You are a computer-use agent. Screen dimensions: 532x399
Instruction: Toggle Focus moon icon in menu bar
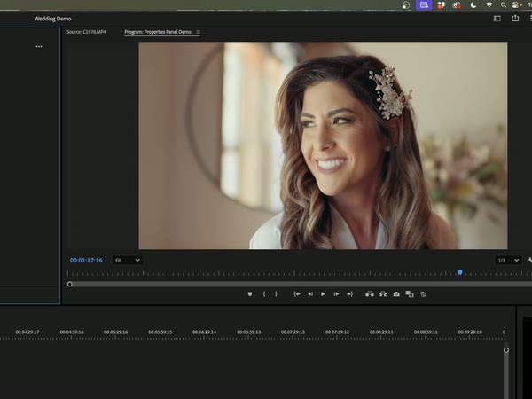473,4
